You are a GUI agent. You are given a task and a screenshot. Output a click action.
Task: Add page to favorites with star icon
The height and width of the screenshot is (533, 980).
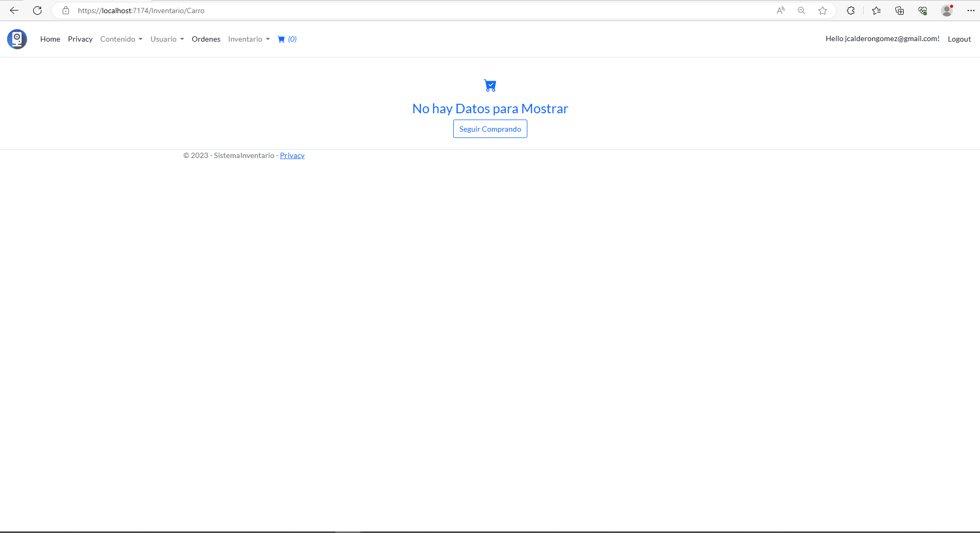(823, 11)
